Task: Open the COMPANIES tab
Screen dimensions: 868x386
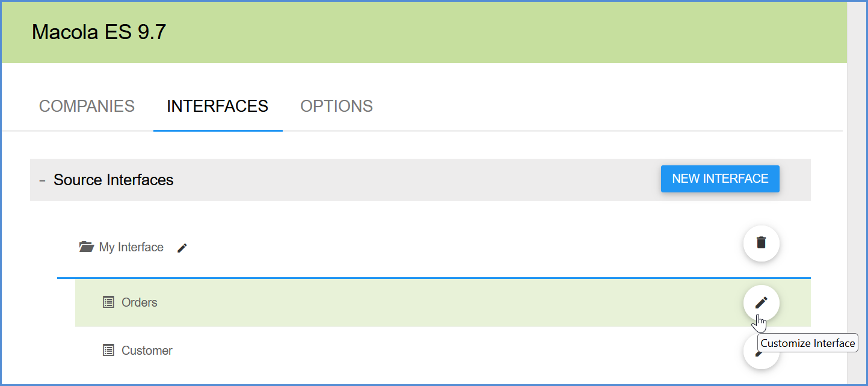Action: (87, 106)
